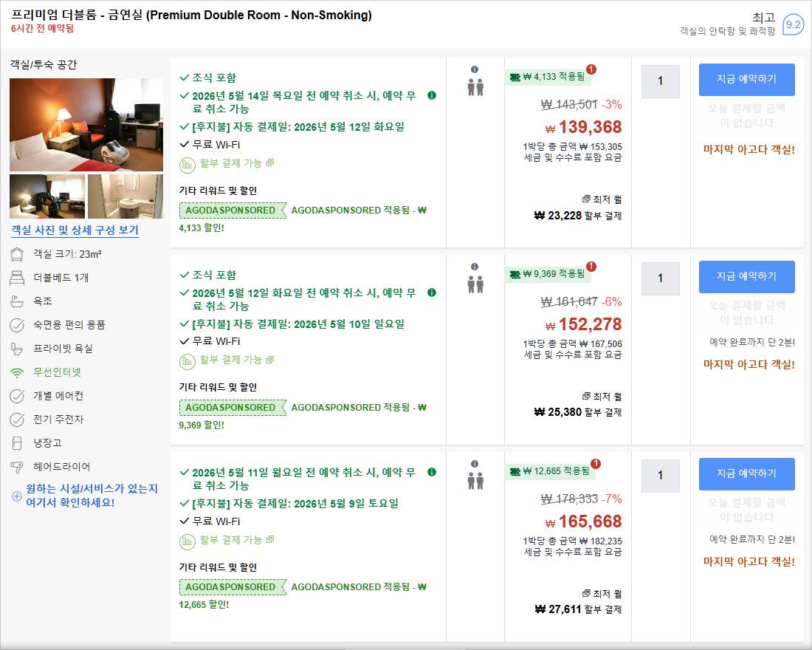Click the struck-through price ₩ 178,333
The width and height of the screenshot is (812, 650).
point(569,499)
